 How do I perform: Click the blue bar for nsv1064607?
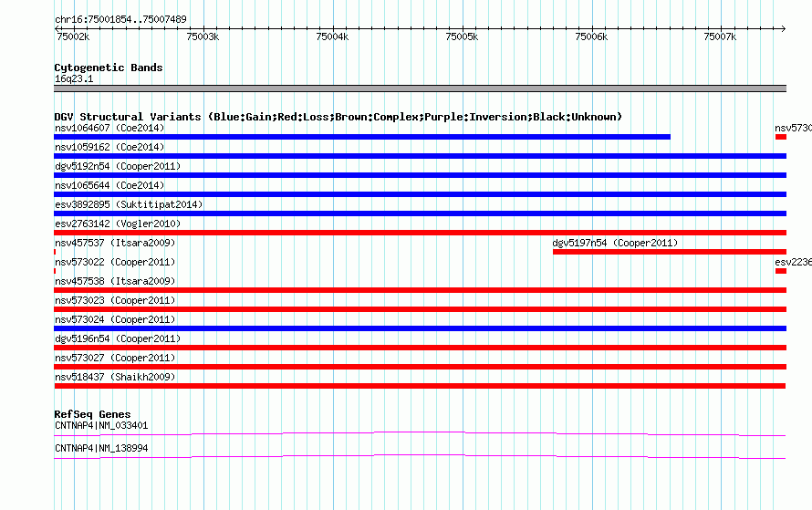(362, 137)
